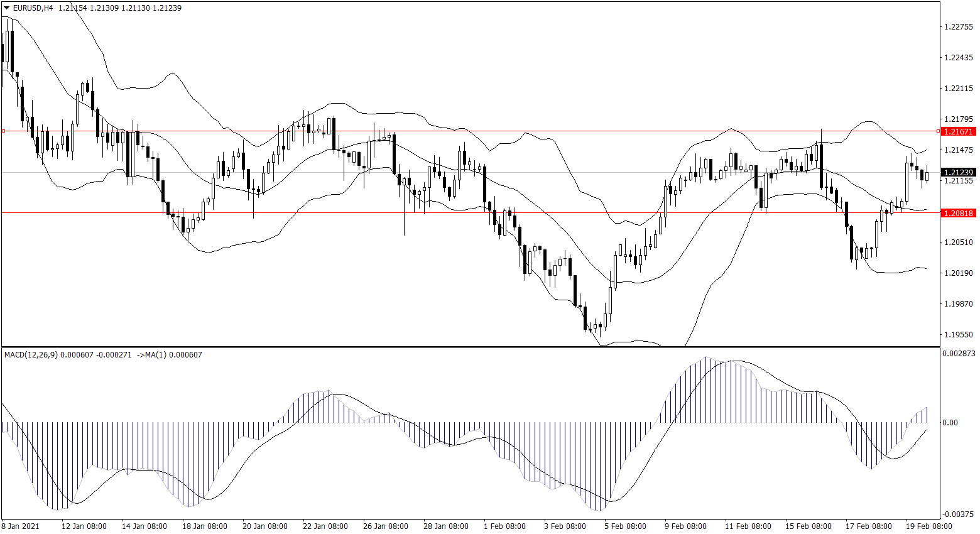Viewport: 980px width, 534px height.
Task: Click the 1.22755 price scale value
Action: (x=959, y=27)
